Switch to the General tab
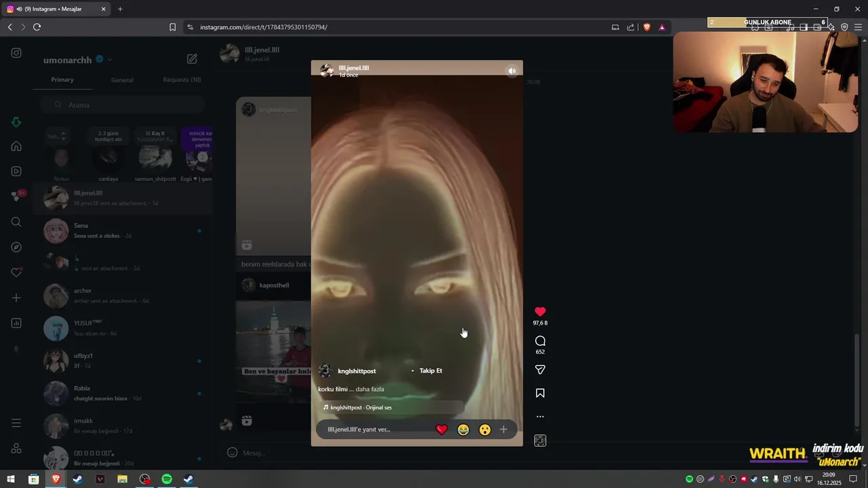The height and width of the screenshot is (488, 868). click(x=122, y=80)
